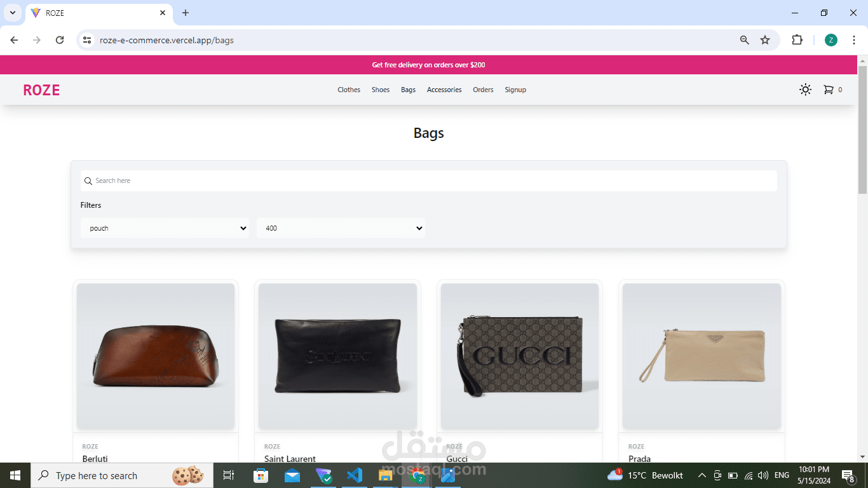Click the Prada product name
The height and width of the screenshot is (488, 868).
639,459
